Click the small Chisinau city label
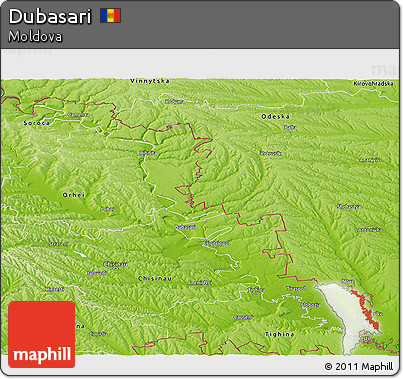The width and height of the screenshot is (403, 379). pos(115,264)
